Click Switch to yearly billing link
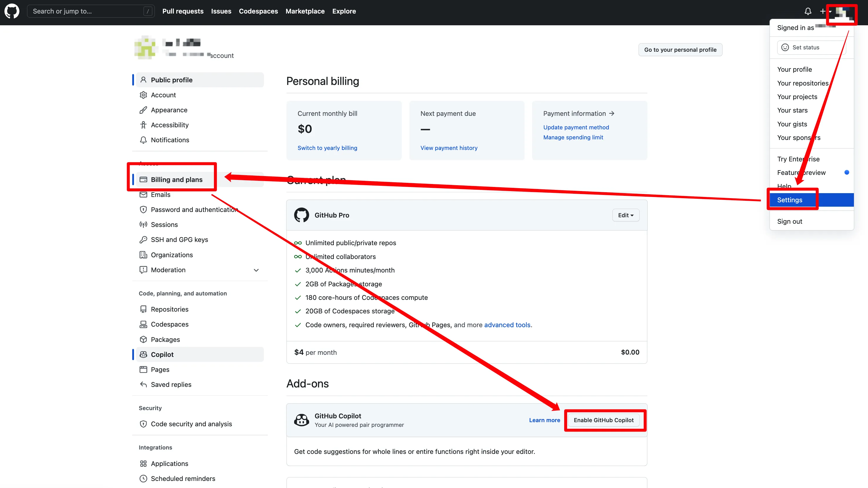This screenshot has height=488, width=868. click(327, 148)
